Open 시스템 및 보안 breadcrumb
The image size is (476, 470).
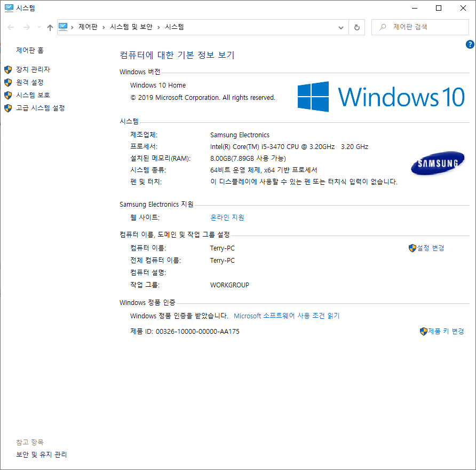[x=131, y=27]
